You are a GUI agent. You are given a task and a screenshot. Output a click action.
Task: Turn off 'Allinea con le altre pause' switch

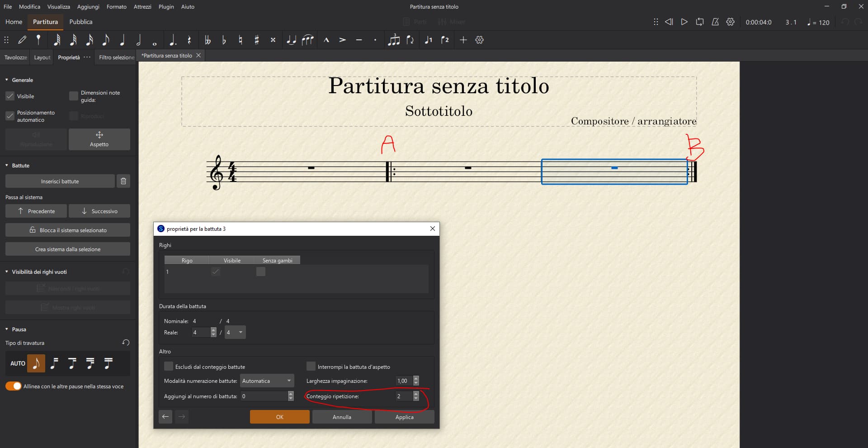(13, 386)
